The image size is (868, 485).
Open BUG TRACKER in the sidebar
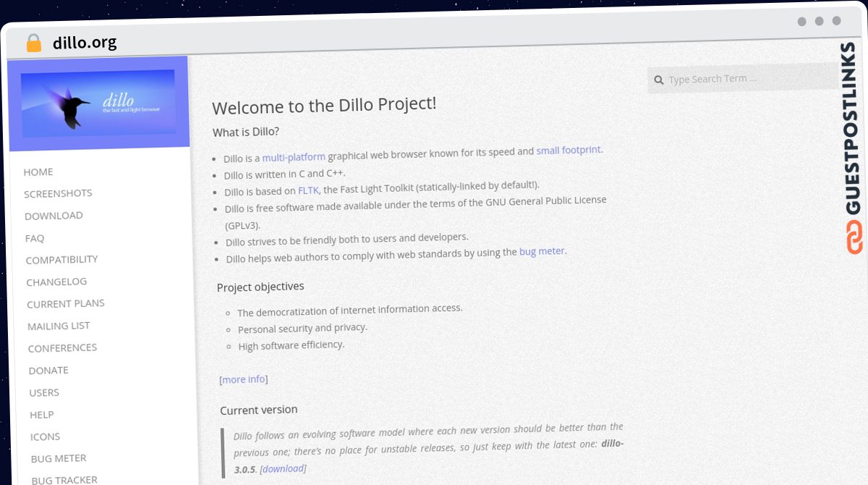coord(64,480)
